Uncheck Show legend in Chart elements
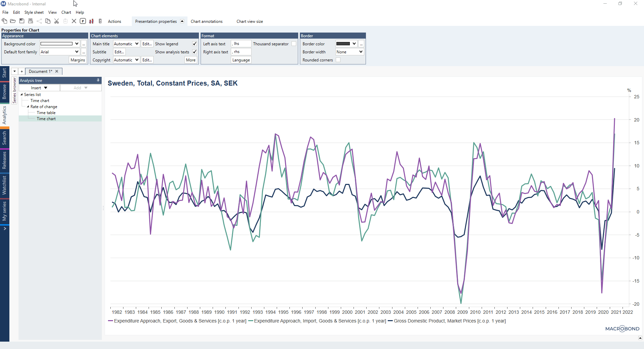The image size is (644, 349). pyautogui.click(x=194, y=43)
